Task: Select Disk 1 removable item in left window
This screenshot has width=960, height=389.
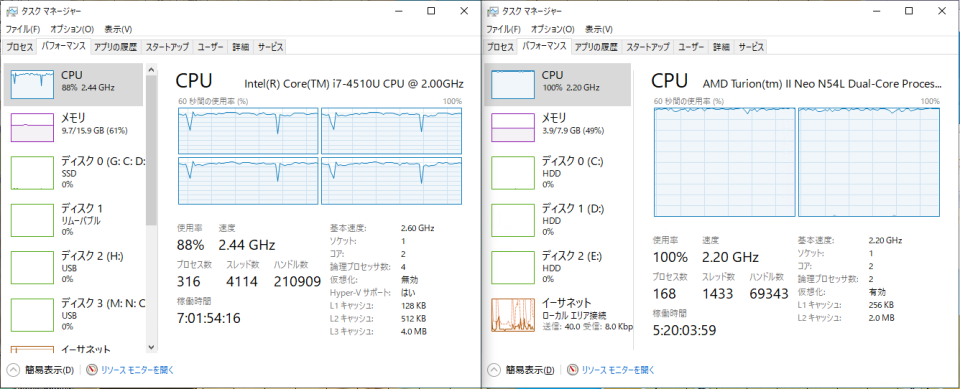Action: pos(74,220)
